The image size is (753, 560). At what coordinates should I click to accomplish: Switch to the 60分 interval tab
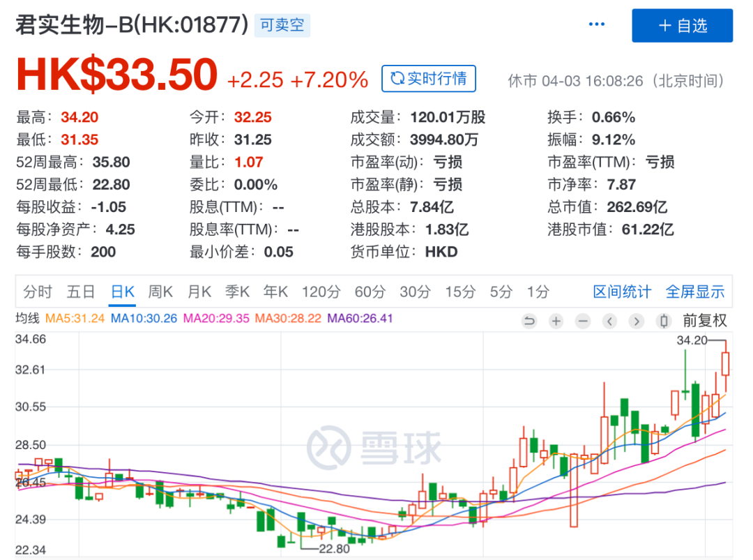click(x=370, y=292)
